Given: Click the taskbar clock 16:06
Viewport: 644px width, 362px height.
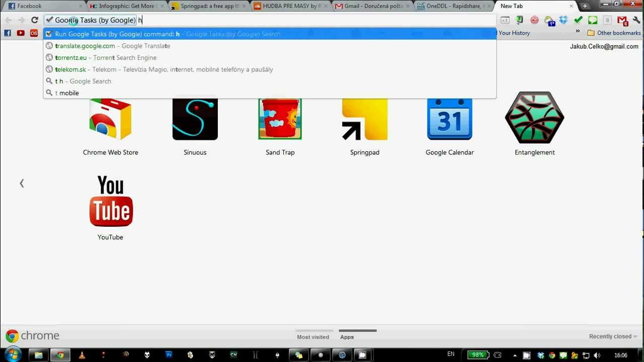Looking at the screenshot, I should pos(620,355).
